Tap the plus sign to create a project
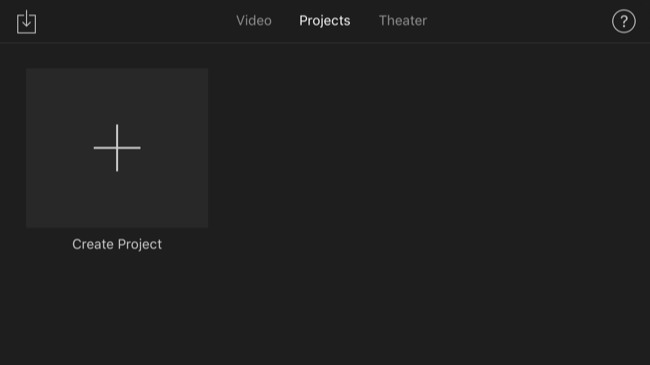 coord(117,148)
